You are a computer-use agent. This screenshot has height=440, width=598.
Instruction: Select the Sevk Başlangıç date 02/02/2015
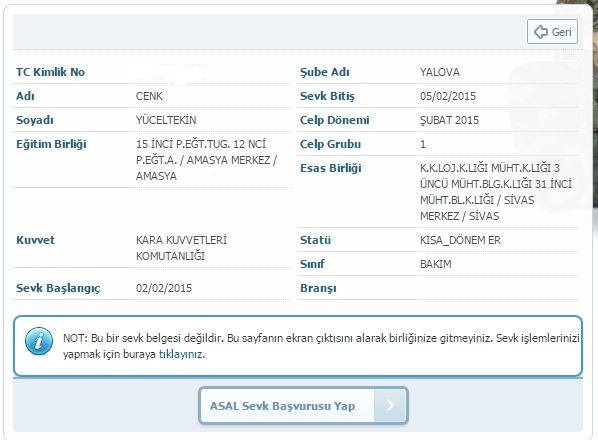(x=164, y=288)
